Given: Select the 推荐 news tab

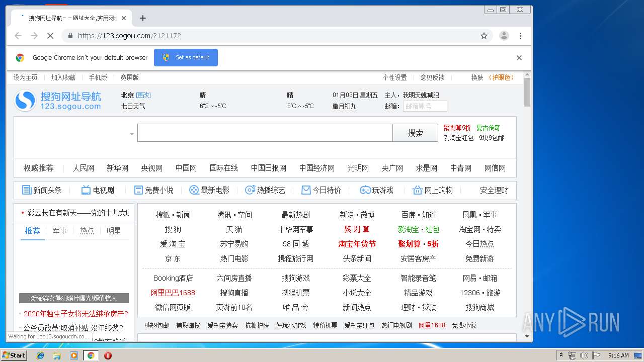Looking at the screenshot, I should point(33,231).
